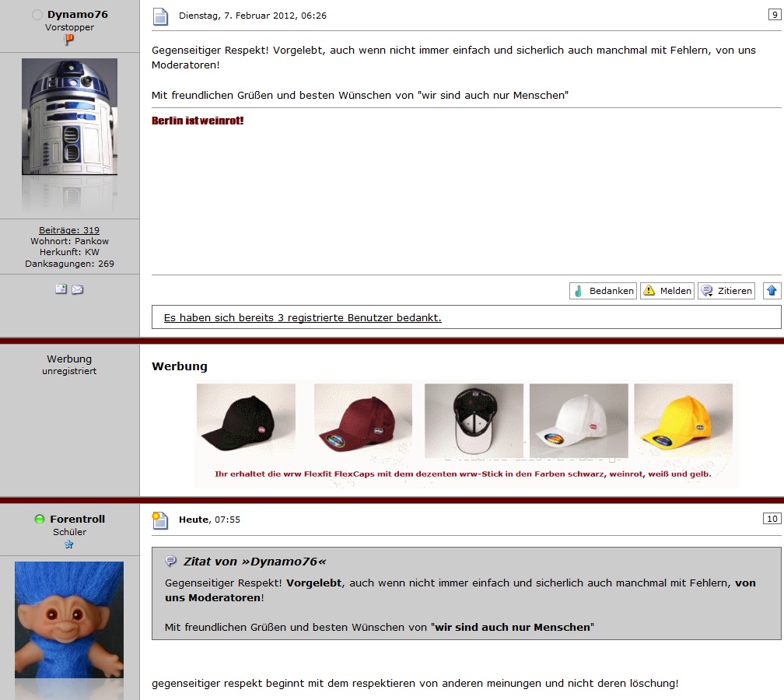Open post number 9 permalink
This screenshot has height=700, width=784.
coord(775,15)
